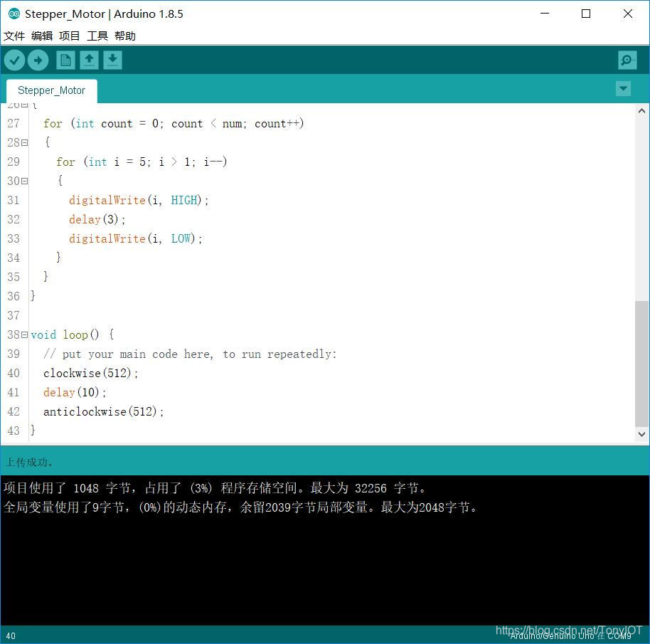Click the delay(10); statement
Screen dimensions: 650x644
point(75,392)
